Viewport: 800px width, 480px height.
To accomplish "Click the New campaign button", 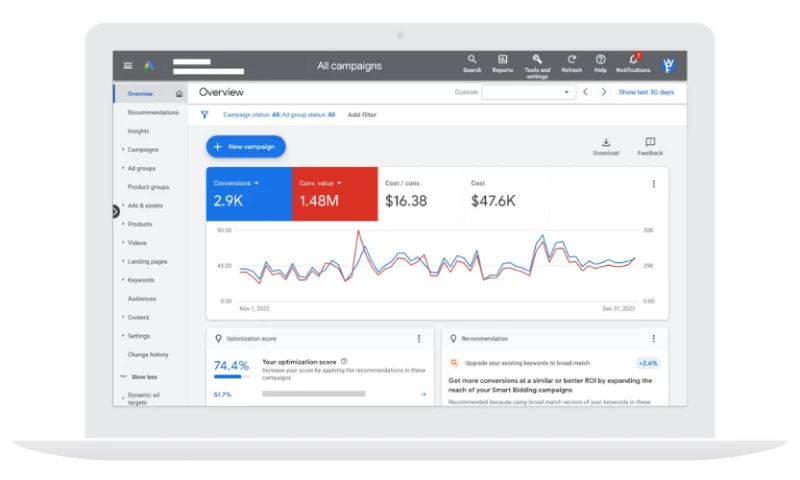I will (246, 146).
